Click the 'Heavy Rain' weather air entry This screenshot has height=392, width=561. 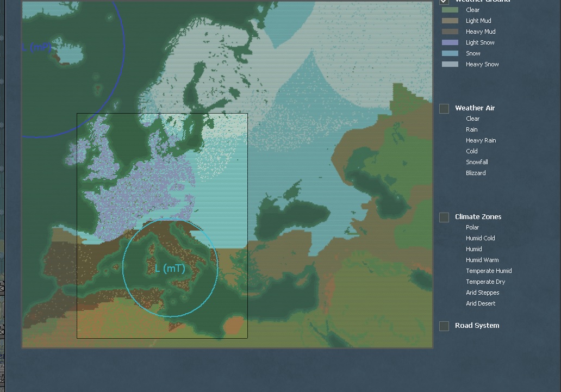click(x=481, y=140)
